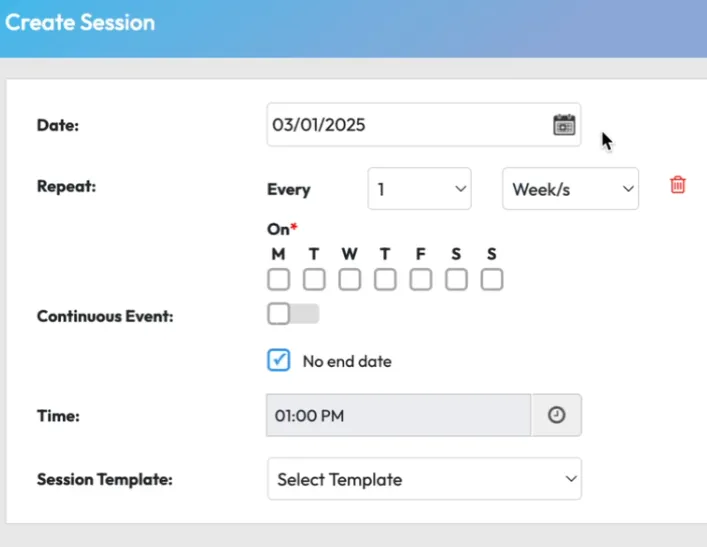Click the Session Template label
The height and width of the screenshot is (547, 707).
(x=105, y=479)
